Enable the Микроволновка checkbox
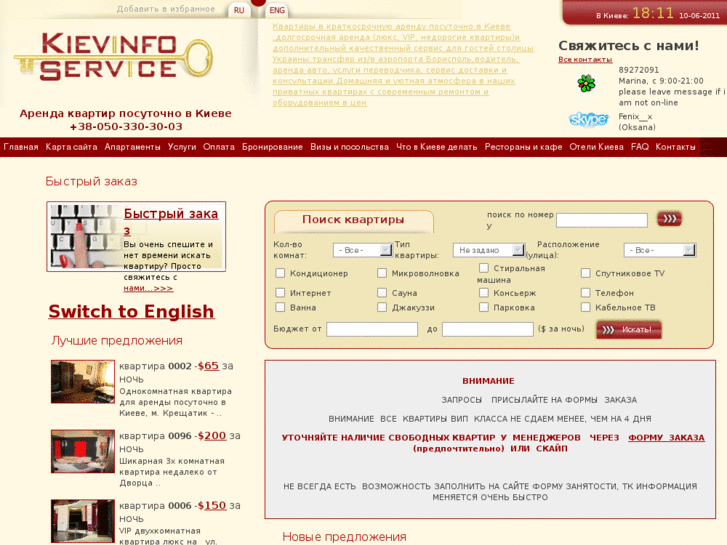727x545 pixels. tap(382, 273)
